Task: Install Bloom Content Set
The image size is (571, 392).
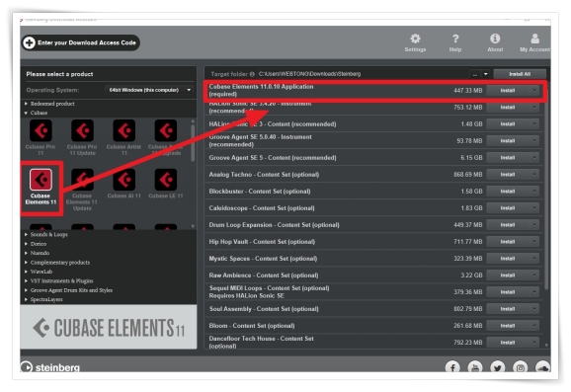Action: coord(508,326)
